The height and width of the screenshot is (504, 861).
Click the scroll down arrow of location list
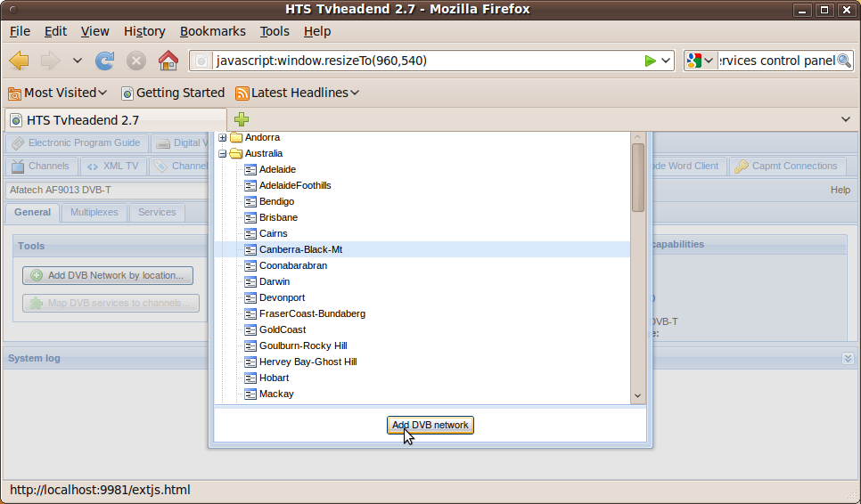[x=637, y=395]
